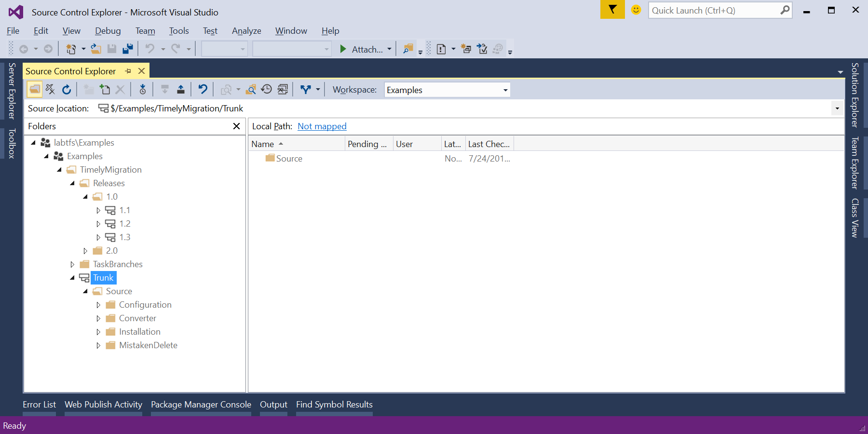Image resolution: width=868 pixels, height=434 pixels.
Task: Click the Pending column header
Action: pyautogui.click(x=369, y=144)
